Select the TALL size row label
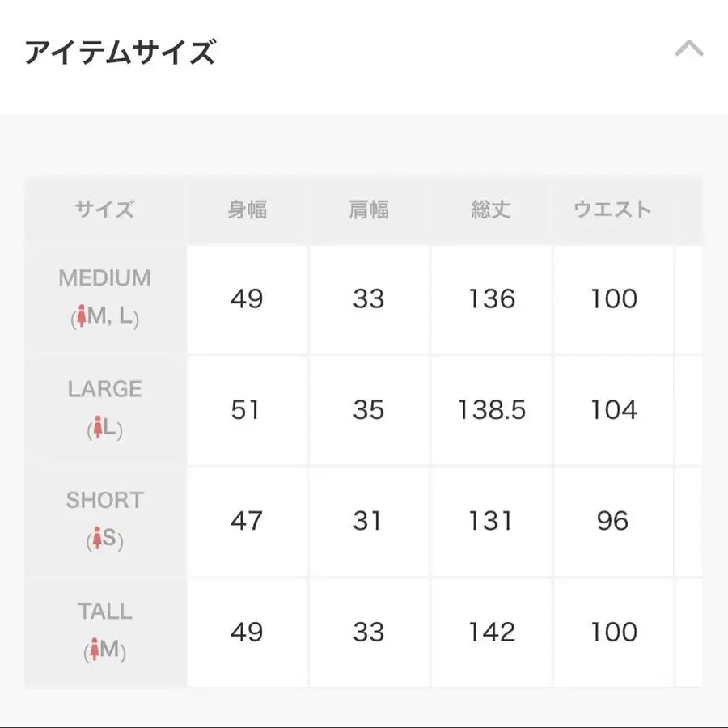The image size is (728, 728). coord(105,611)
